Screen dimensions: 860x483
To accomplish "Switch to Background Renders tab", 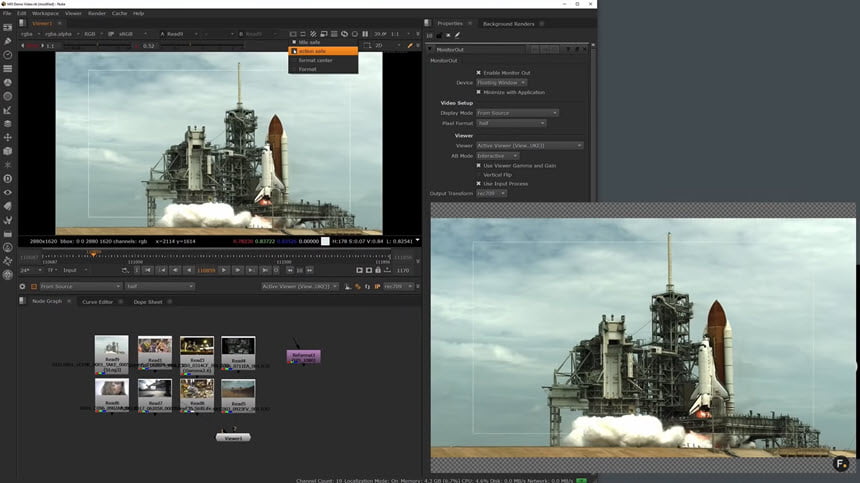I will 508,24.
